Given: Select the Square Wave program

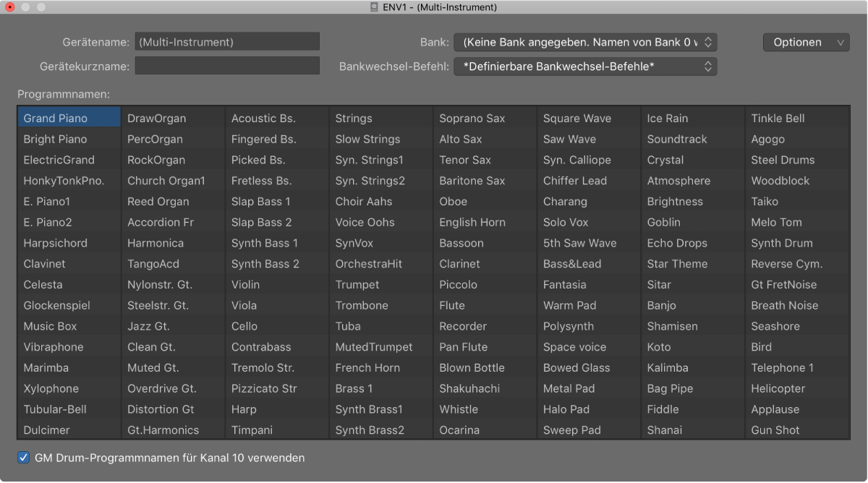Looking at the screenshot, I should click(589, 118).
